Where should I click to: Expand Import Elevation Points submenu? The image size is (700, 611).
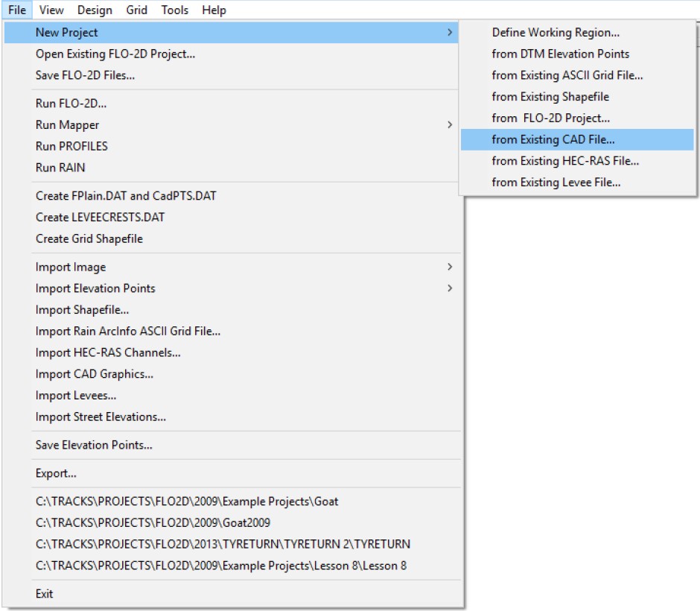tap(449, 288)
